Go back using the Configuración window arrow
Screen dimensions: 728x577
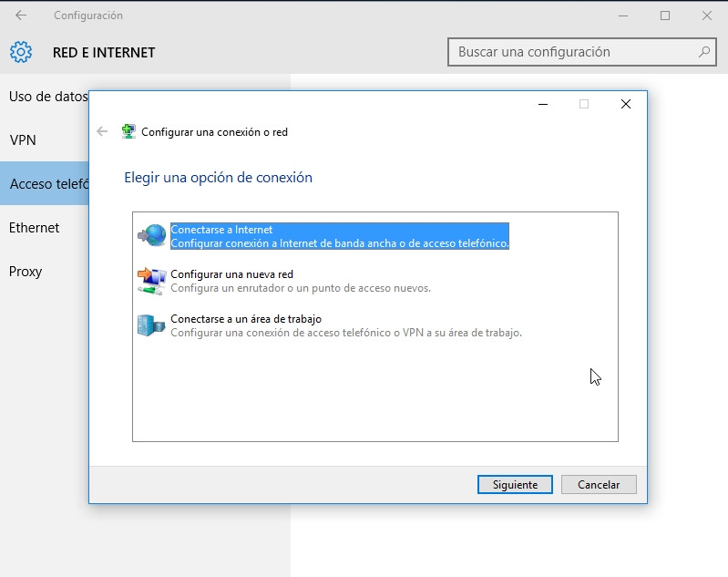21,15
